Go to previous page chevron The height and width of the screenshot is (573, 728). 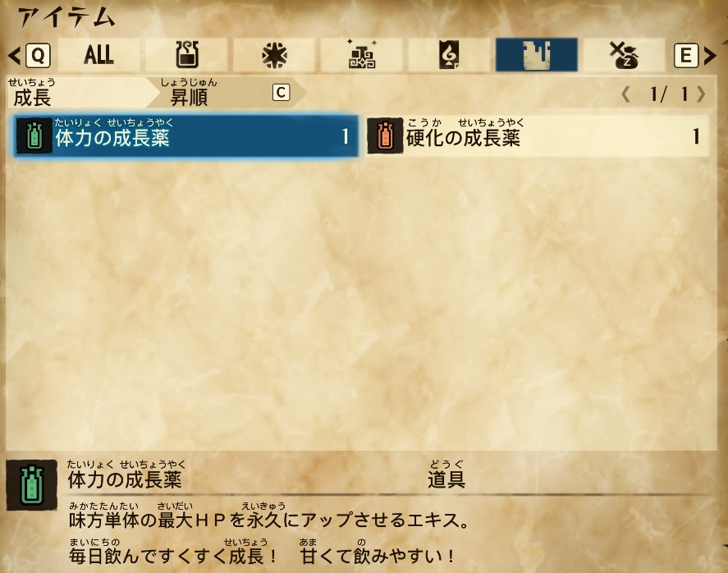pyautogui.click(x=626, y=94)
